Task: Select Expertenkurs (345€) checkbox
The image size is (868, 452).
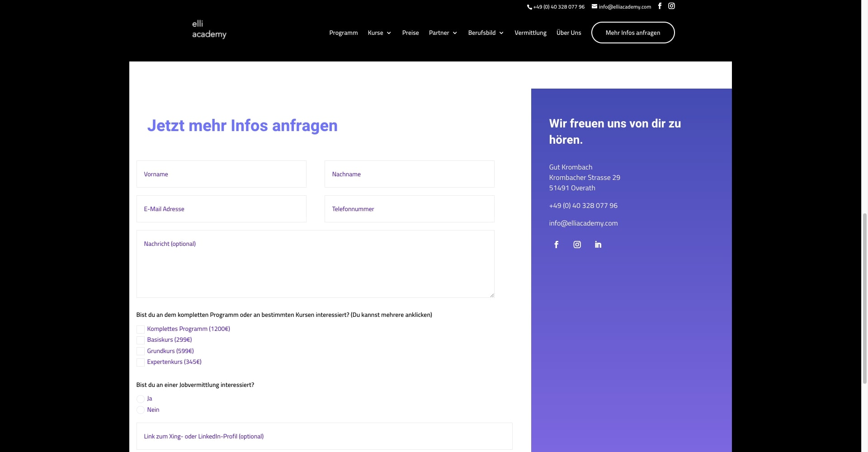Action: pos(141,363)
